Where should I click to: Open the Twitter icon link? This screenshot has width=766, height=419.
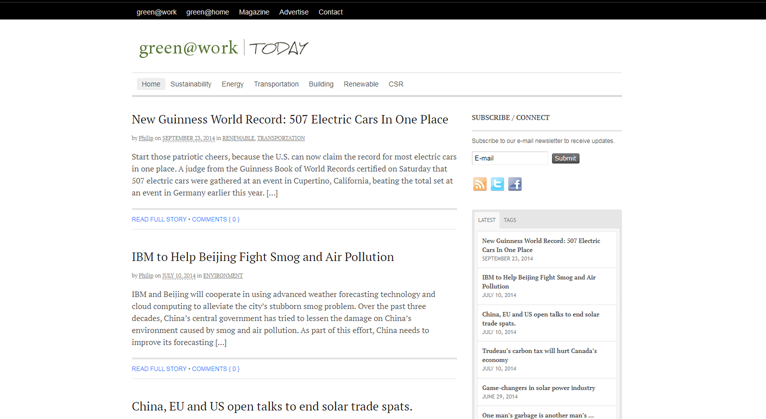497,184
